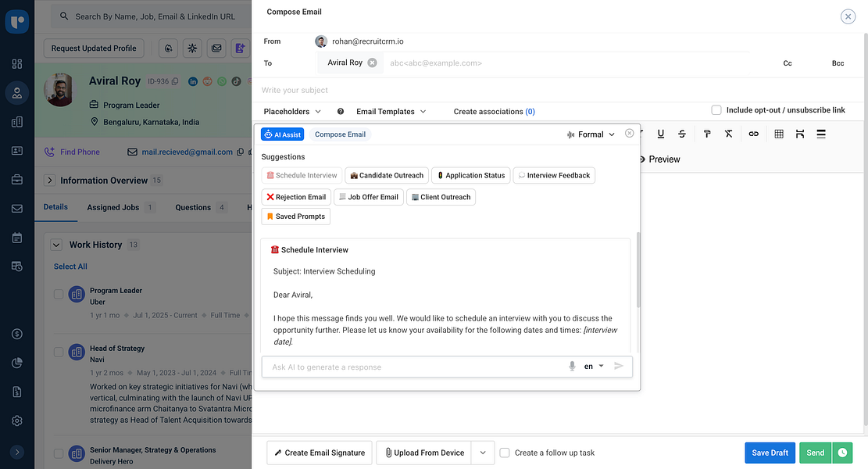Choose Client Outreach suggestion

coord(441,196)
